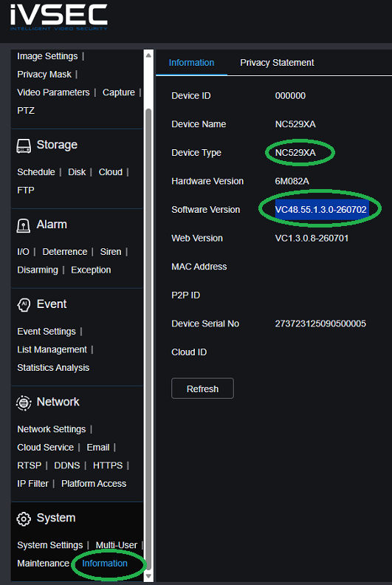Switch to the Privacy Statement tab
Image resolution: width=392 pixels, height=585 pixels.
pos(277,63)
